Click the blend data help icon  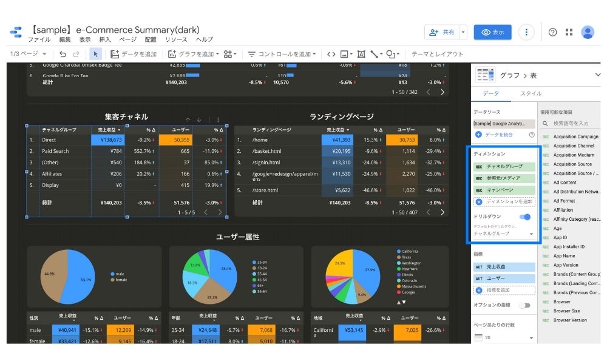tap(532, 135)
